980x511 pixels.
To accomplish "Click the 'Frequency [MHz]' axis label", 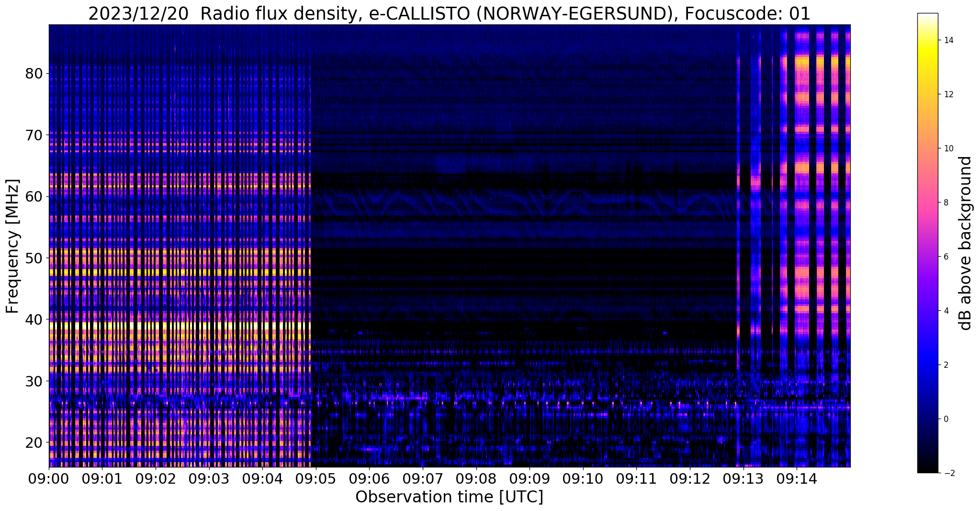I will coord(13,246).
